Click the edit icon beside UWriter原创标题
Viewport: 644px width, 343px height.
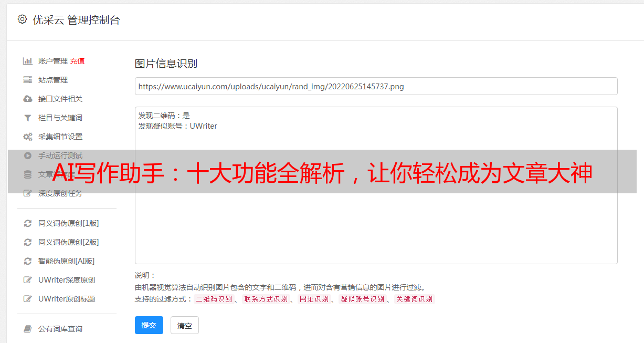(x=28, y=299)
